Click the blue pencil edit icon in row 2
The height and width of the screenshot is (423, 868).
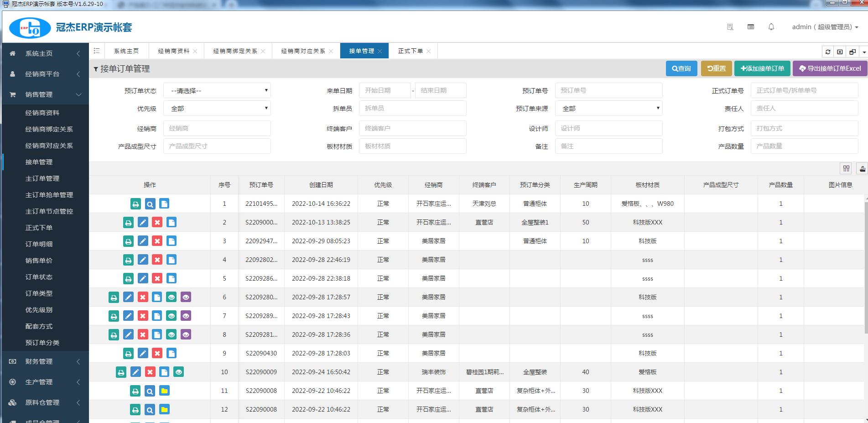(x=143, y=223)
